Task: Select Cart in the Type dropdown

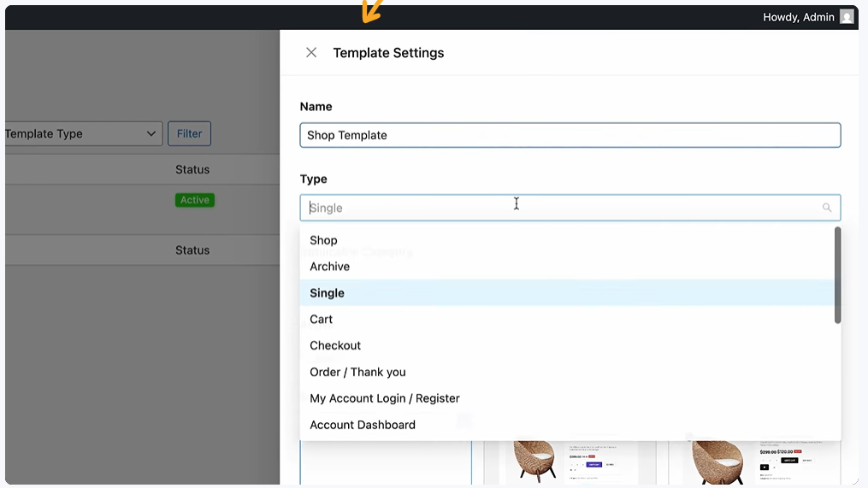Action: point(321,320)
